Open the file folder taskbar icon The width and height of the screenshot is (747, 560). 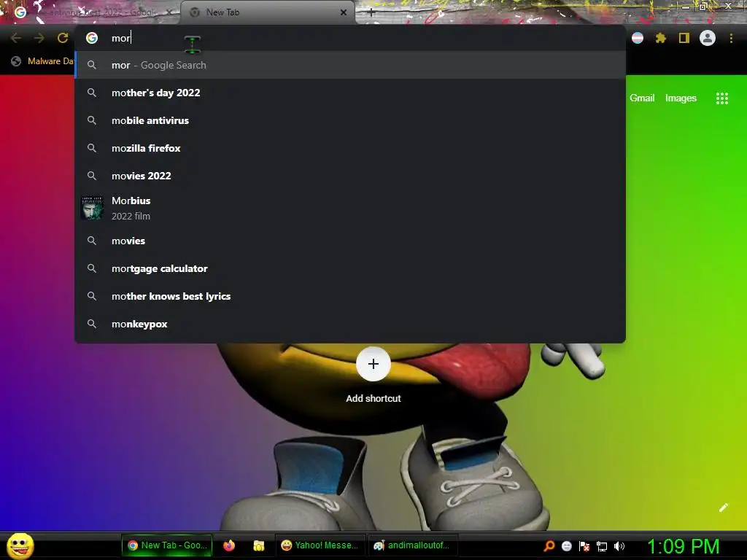pos(259,545)
